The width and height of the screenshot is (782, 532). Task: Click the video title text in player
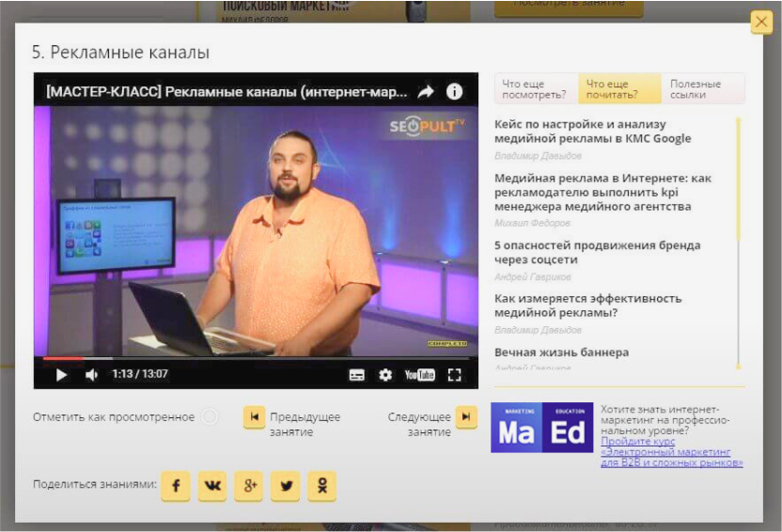point(227,92)
